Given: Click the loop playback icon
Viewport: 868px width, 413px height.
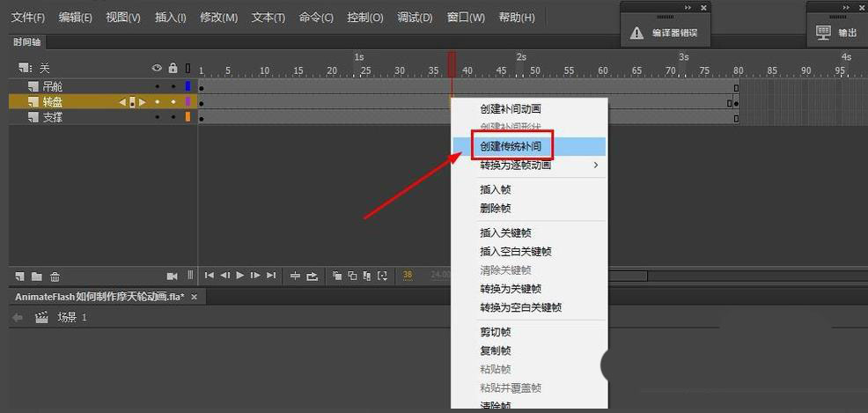Looking at the screenshot, I should pyautogui.click(x=313, y=276).
